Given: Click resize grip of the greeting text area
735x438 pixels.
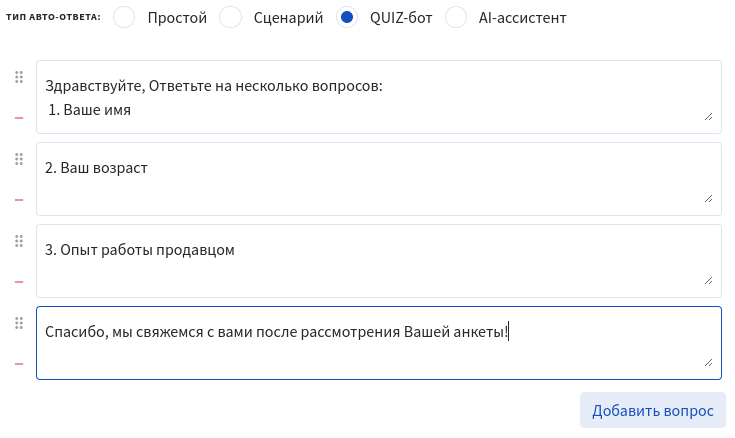Looking at the screenshot, I should 709,117.
